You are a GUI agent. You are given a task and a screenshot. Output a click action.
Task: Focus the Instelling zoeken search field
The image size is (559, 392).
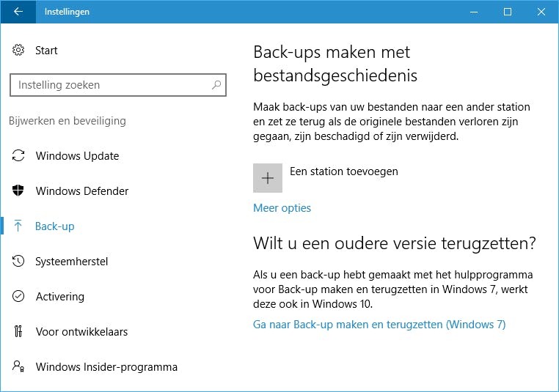point(110,85)
